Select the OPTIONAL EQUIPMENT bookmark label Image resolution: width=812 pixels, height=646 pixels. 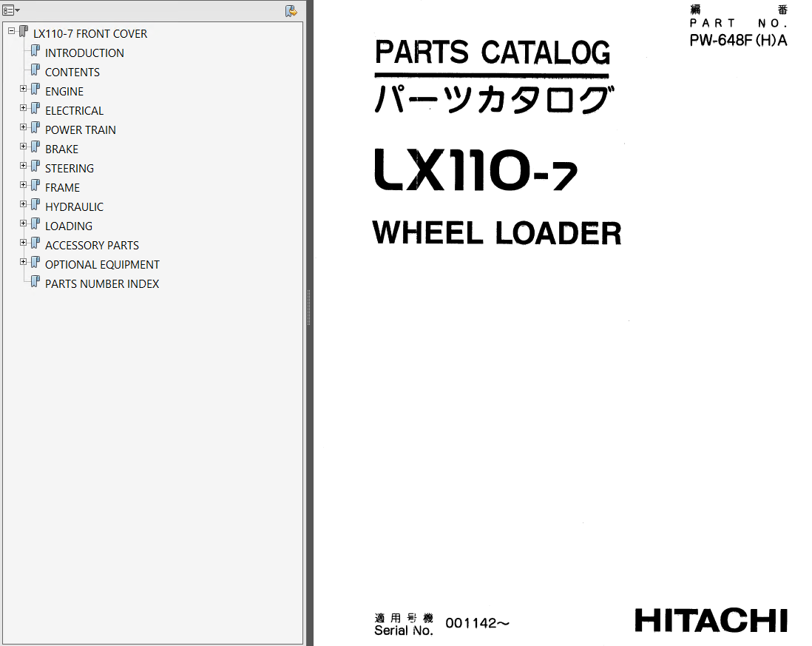tap(102, 264)
